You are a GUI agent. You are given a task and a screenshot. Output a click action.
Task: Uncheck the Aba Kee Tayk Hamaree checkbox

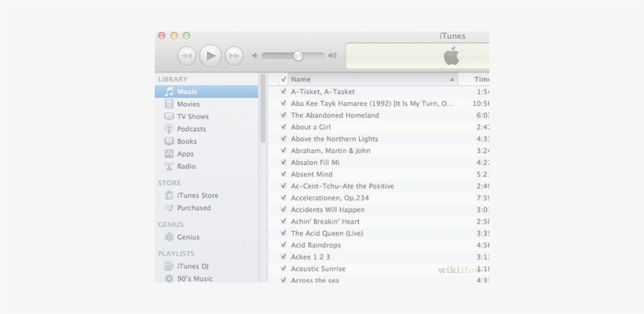click(284, 104)
